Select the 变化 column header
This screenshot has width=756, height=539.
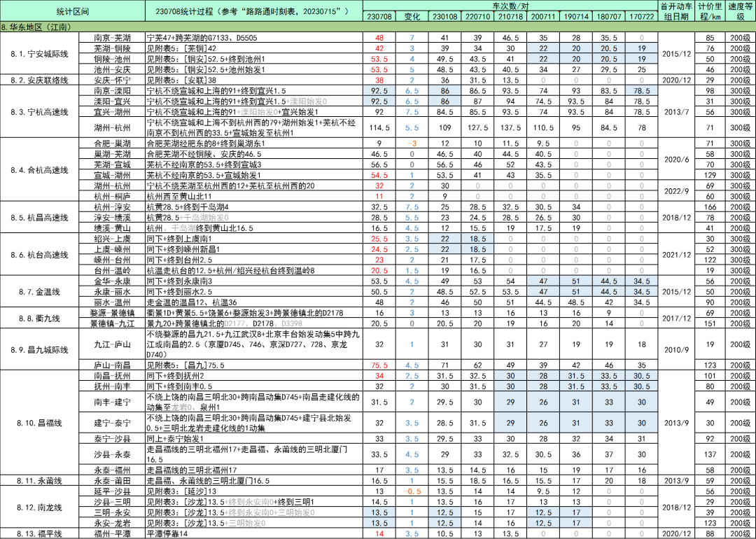coord(410,17)
